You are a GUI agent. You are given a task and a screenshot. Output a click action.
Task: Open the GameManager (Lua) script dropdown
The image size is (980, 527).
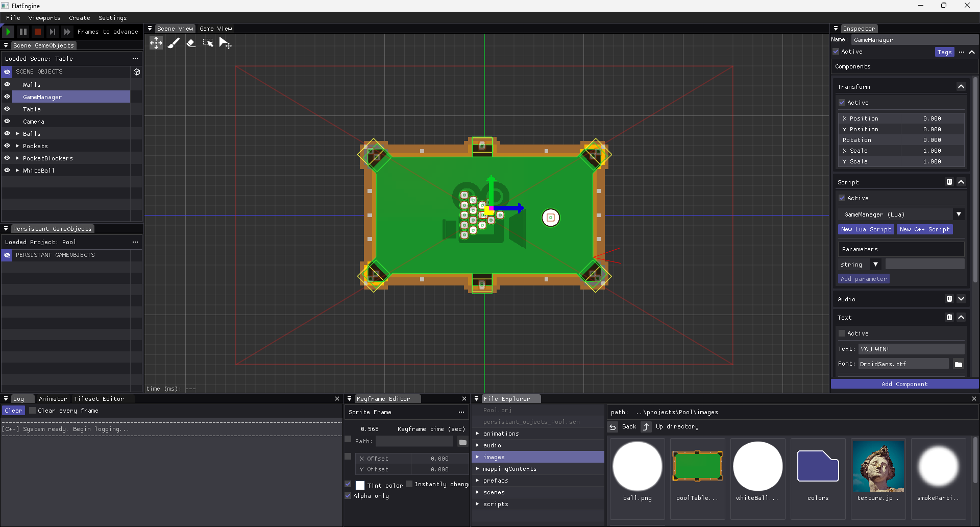point(959,214)
